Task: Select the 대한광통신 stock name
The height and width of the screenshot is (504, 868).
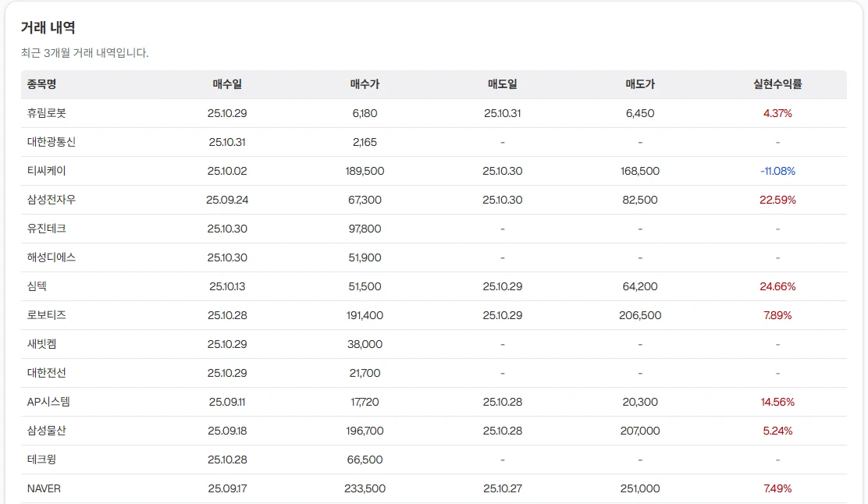Action: point(52,142)
